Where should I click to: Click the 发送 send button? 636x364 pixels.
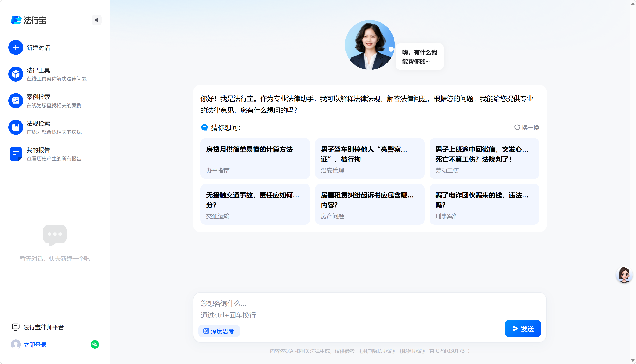click(523, 328)
